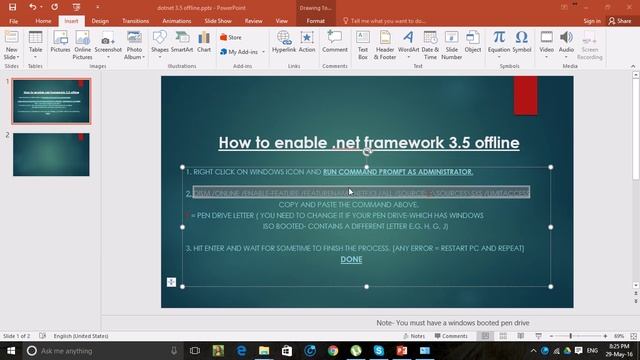Toggle the Notes pane button
This screenshot has height=360, width=640.
(x=414, y=336)
